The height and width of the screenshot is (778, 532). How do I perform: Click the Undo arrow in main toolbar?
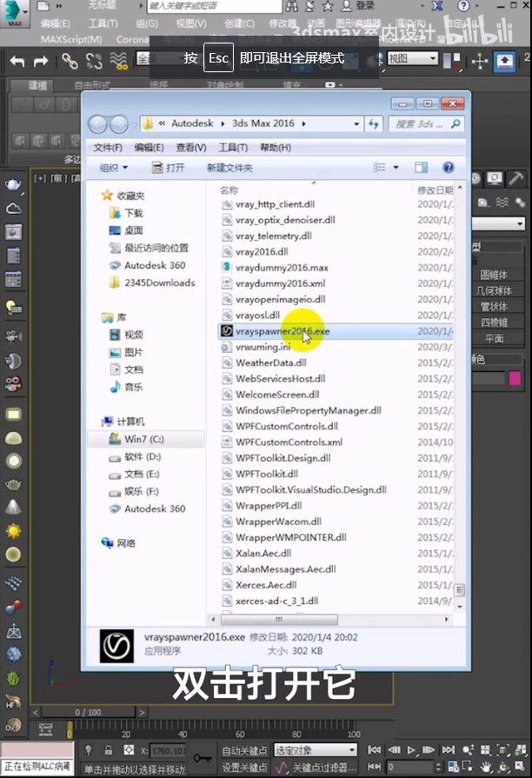[17, 61]
